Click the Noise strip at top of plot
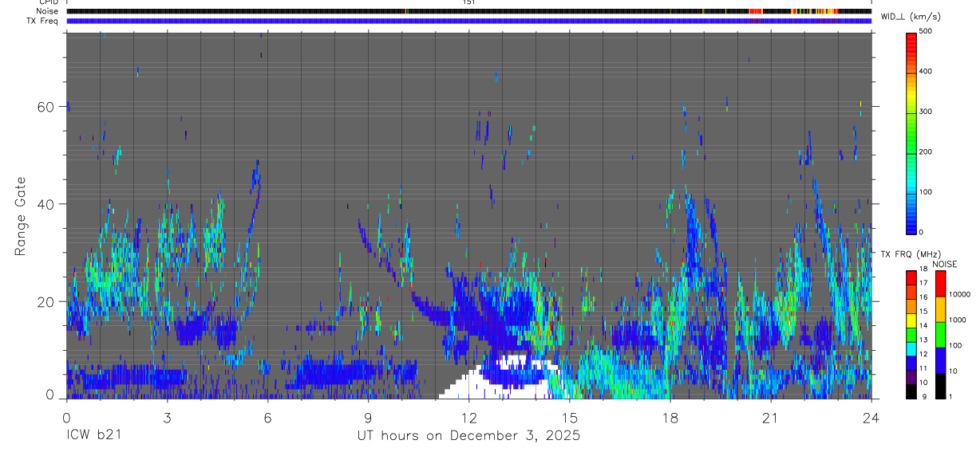Image resolution: width=980 pixels, height=452 pixels. [x=468, y=11]
